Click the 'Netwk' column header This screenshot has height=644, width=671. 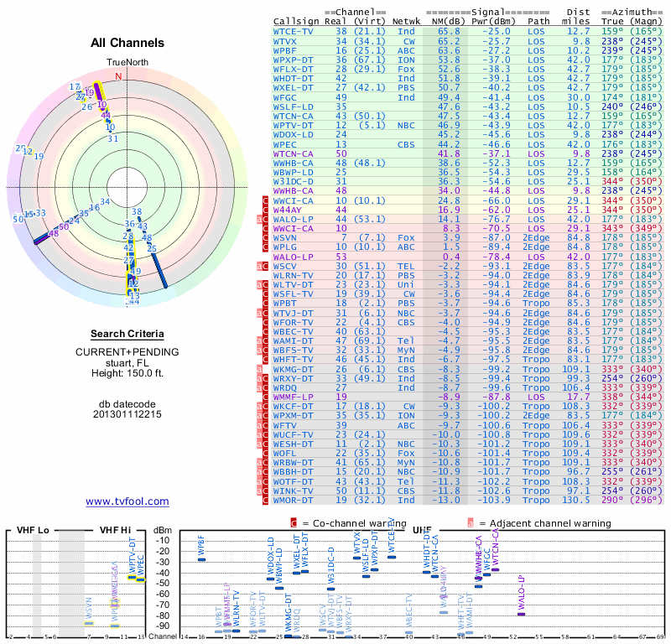407,22
